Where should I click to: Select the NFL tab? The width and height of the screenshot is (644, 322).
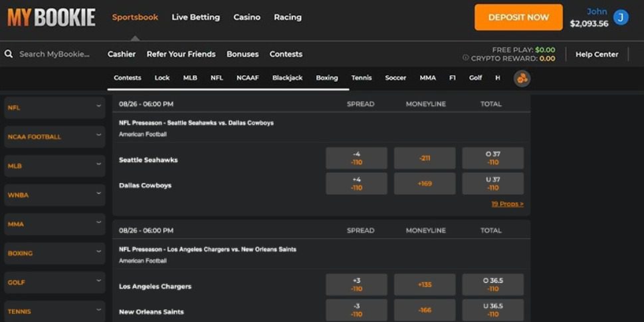(x=217, y=78)
